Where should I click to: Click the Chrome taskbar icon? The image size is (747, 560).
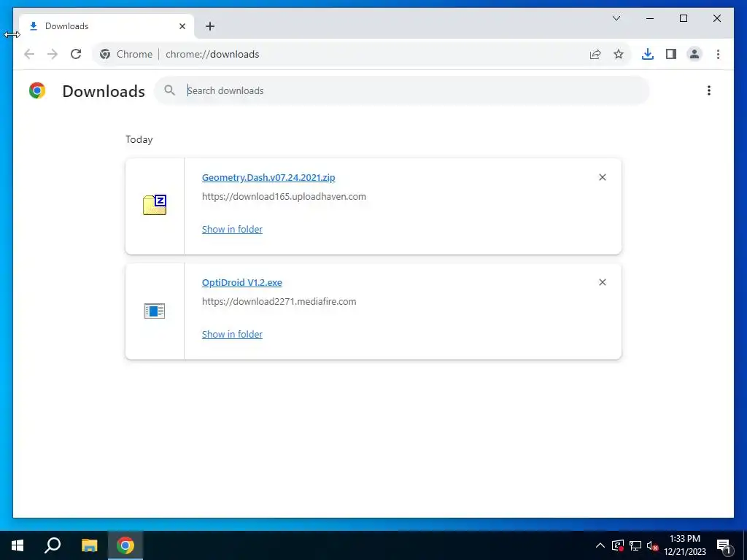125,545
